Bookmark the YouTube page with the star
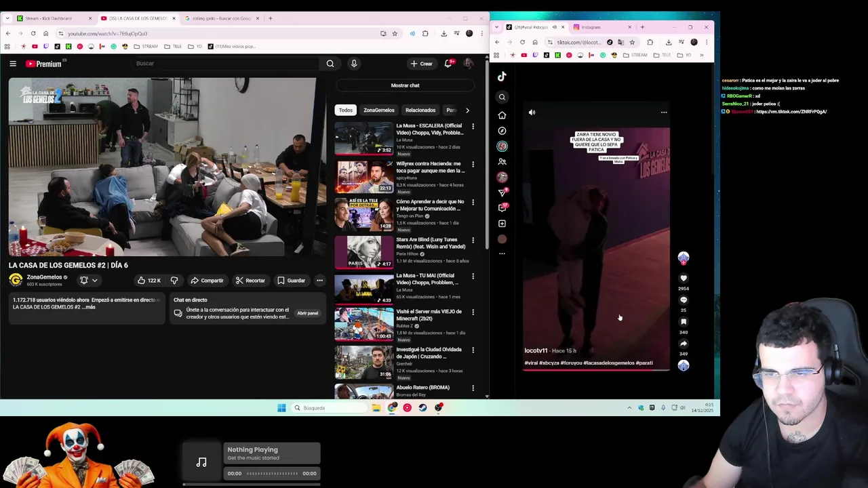Viewport: 868px width, 488px height. click(395, 33)
